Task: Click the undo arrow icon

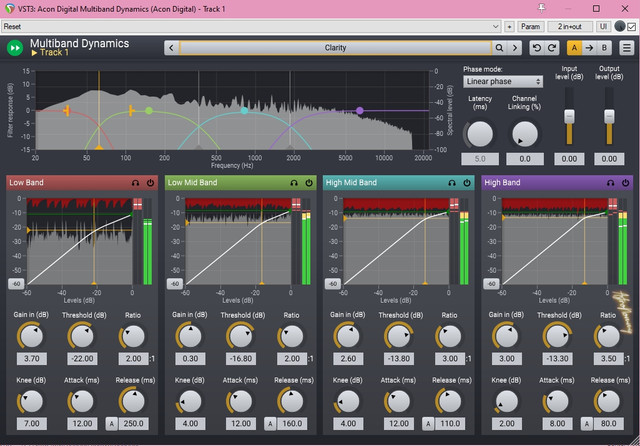Action: (537, 48)
